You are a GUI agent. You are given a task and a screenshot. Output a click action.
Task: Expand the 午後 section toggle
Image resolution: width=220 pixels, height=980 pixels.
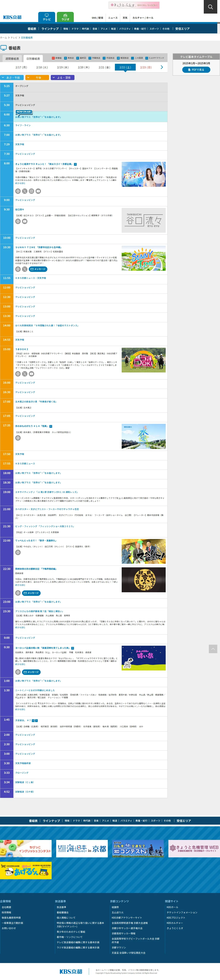[37, 78]
